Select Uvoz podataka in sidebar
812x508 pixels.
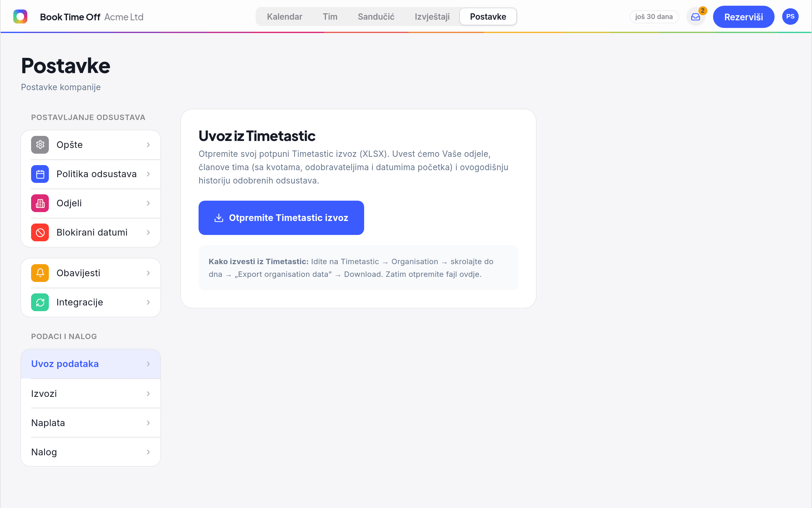[91, 364]
